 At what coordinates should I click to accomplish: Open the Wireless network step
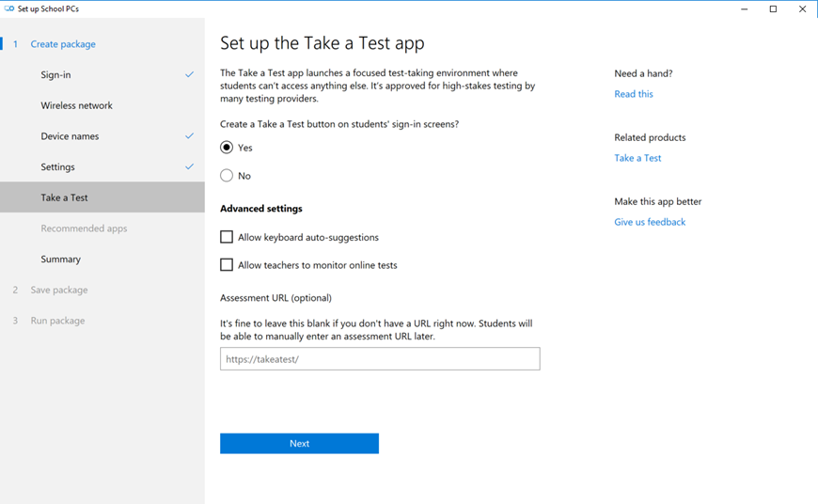tap(76, 105)
